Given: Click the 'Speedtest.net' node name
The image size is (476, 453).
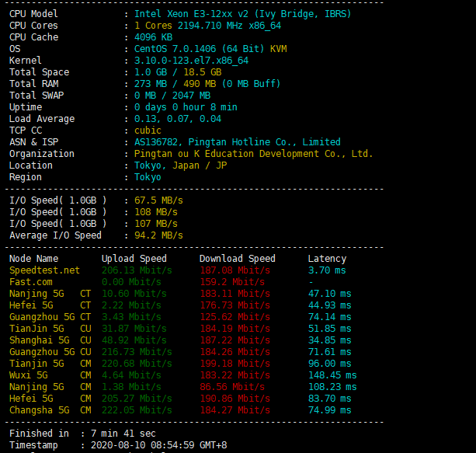Looking at the screenshot, I should [x=44, y=270].
